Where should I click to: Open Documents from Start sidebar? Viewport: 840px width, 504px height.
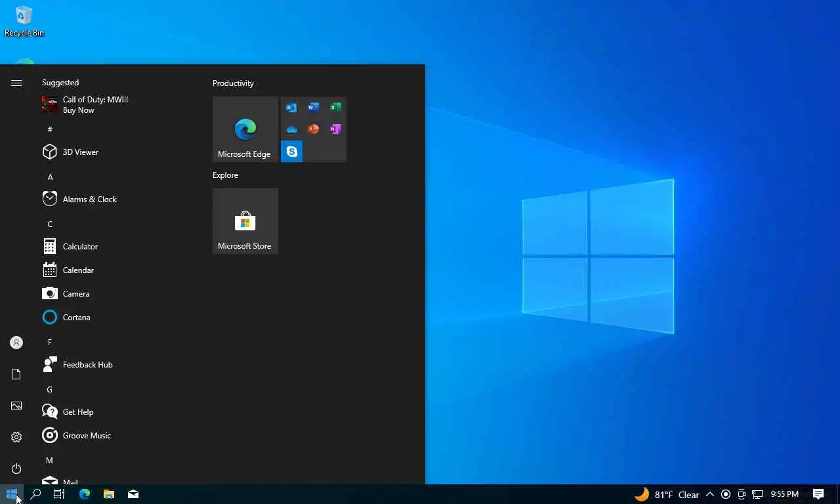coord(16,374)
